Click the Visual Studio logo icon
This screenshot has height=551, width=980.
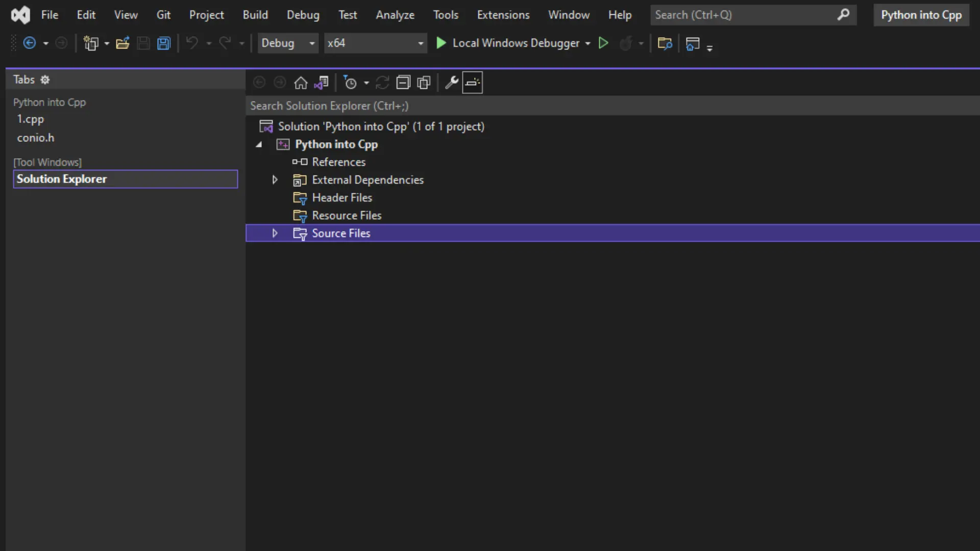pos(20,15)
